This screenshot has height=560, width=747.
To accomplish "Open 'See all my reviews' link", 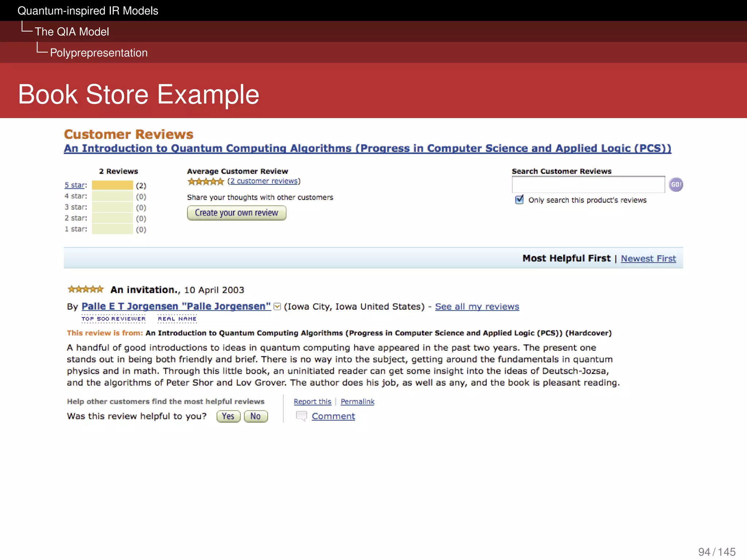I will (477, 307).
